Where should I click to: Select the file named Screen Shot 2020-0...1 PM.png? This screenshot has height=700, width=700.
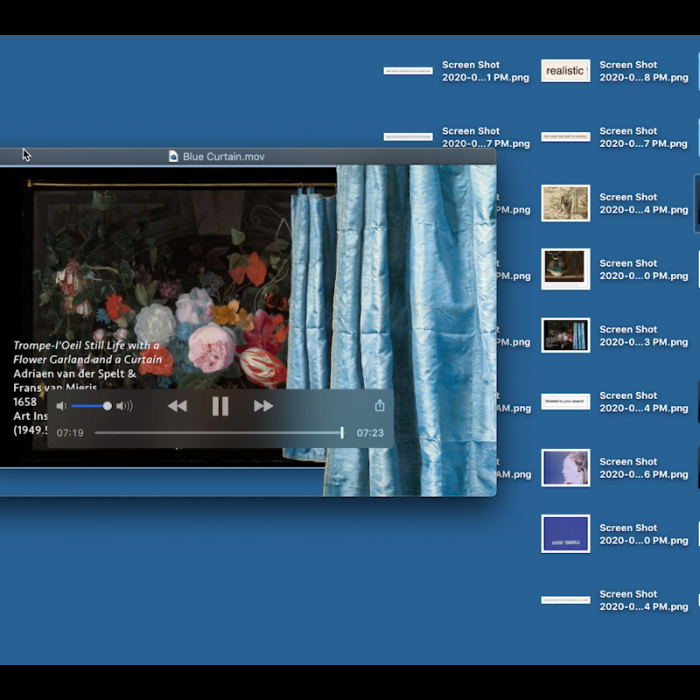(x=485, y=71)
